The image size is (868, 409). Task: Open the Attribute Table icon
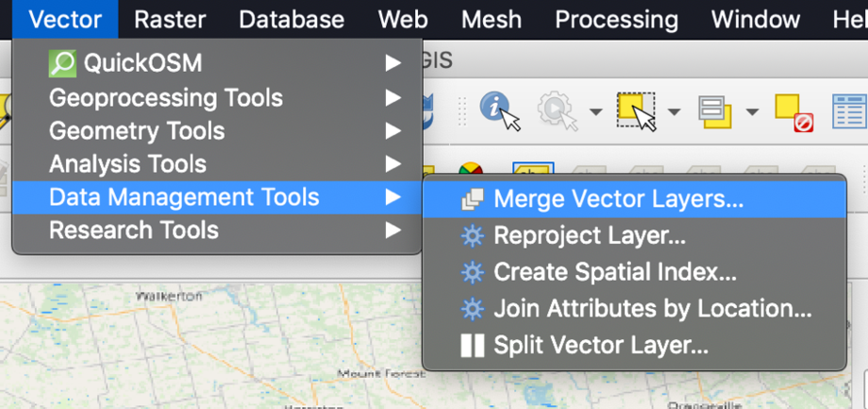click(850, 111)
